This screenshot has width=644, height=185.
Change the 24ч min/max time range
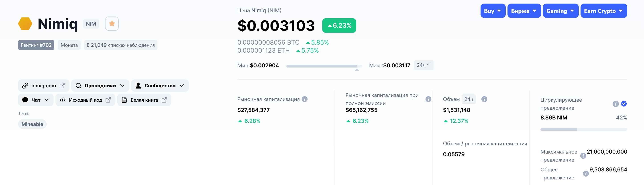click(x=423, y=65)
